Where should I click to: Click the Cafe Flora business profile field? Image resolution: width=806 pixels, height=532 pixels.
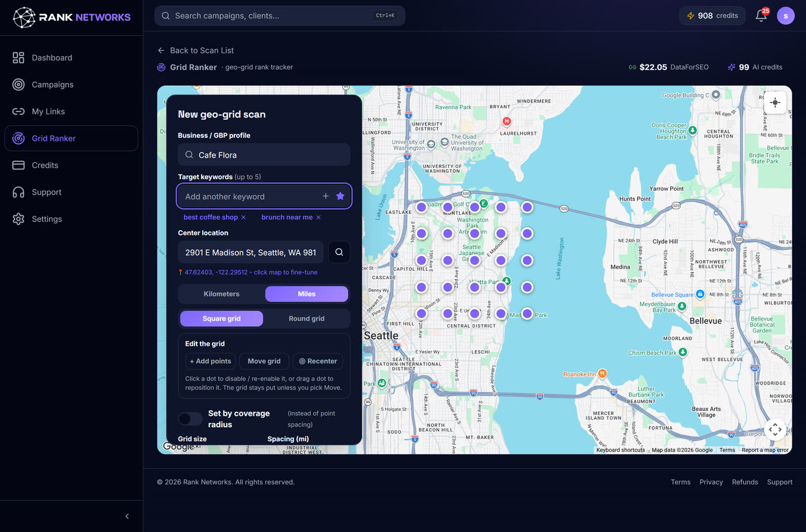click(264, 155)
